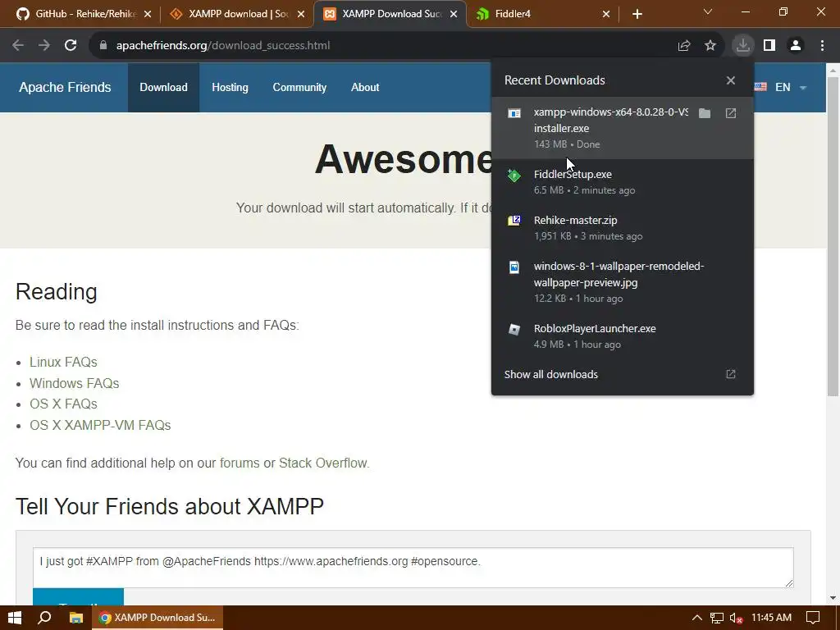Go to Apache Friends home logo

point(65,87)
